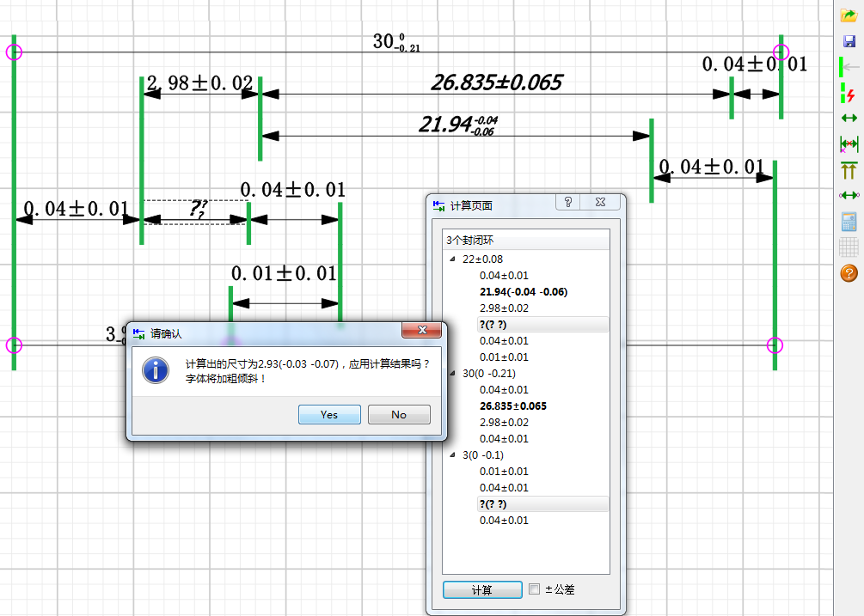Select 2.98±0.02 row under 22±0.08
The width and height of the screenshot is (864, 616).
pos(504,308)
